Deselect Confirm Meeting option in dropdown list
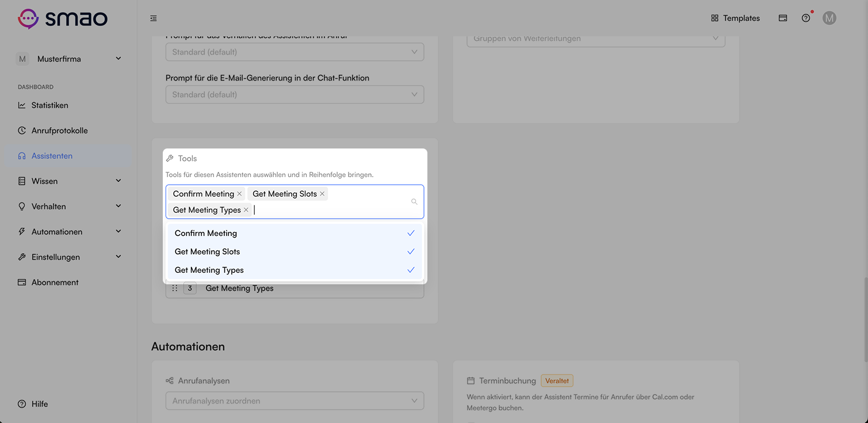Screen dimensions: 868x423 pos(295,233)
